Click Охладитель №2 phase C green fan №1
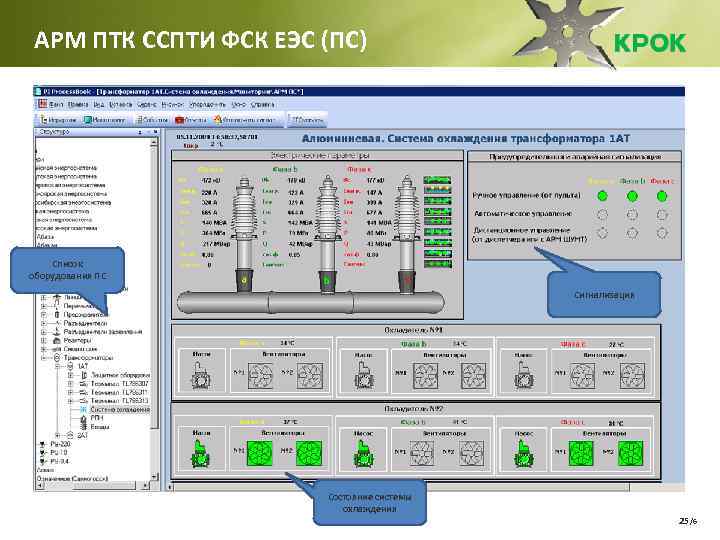720x540 pixels. coord(581,453)
